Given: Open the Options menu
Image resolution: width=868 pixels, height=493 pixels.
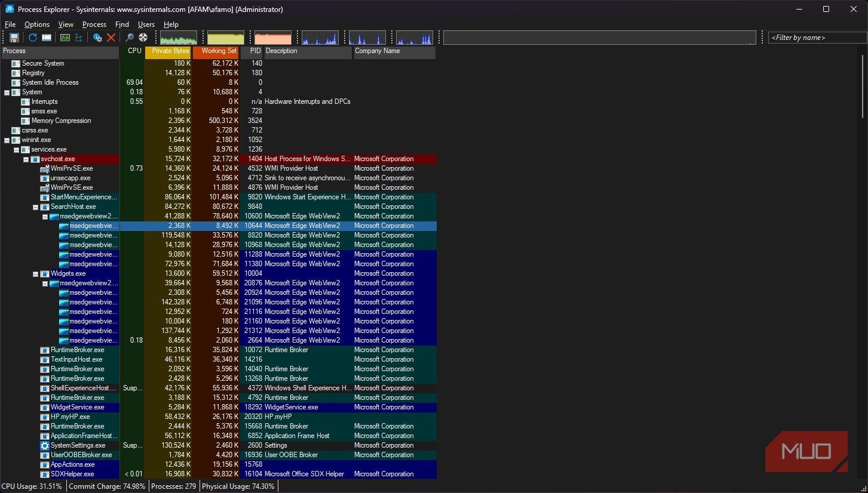Looking at the screenshot, I should click(x=37, y=24).
